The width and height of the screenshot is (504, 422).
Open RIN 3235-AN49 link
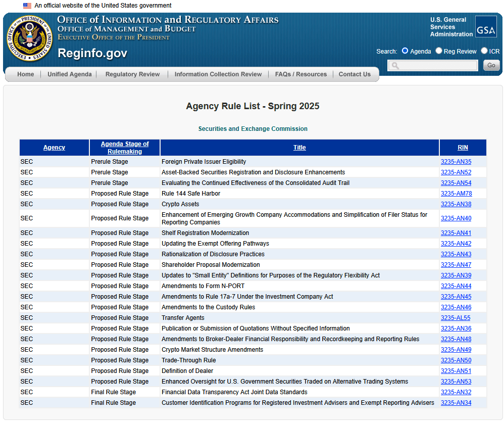pyautogui.click(x=456, y=350)
